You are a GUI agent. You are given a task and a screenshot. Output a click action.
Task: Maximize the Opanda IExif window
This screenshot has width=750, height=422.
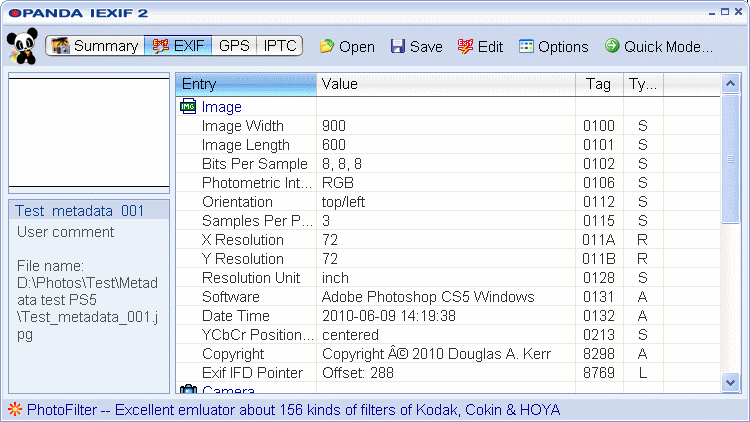tap(725, 12)
